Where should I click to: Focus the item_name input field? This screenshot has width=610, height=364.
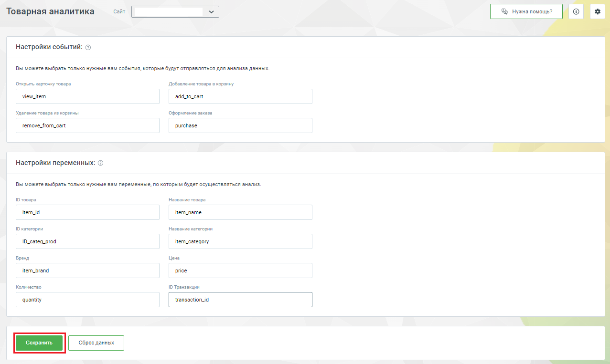240,212
